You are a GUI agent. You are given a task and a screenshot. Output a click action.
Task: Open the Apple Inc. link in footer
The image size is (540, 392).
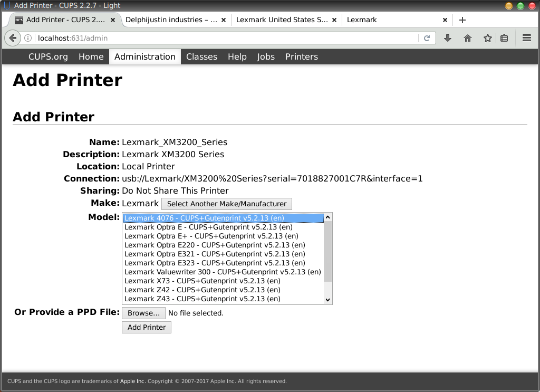coord(133,381)
